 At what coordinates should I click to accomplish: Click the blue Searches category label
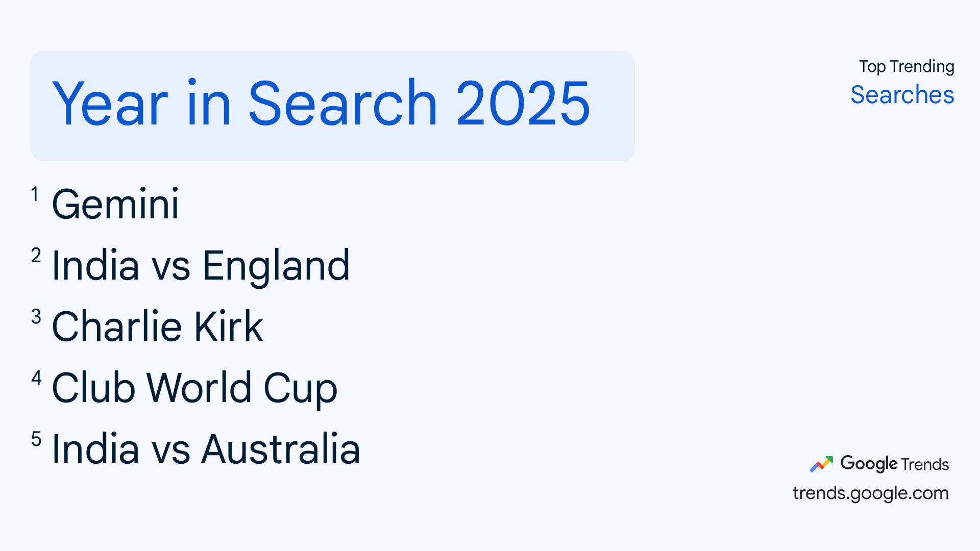[x=902, y=95]
